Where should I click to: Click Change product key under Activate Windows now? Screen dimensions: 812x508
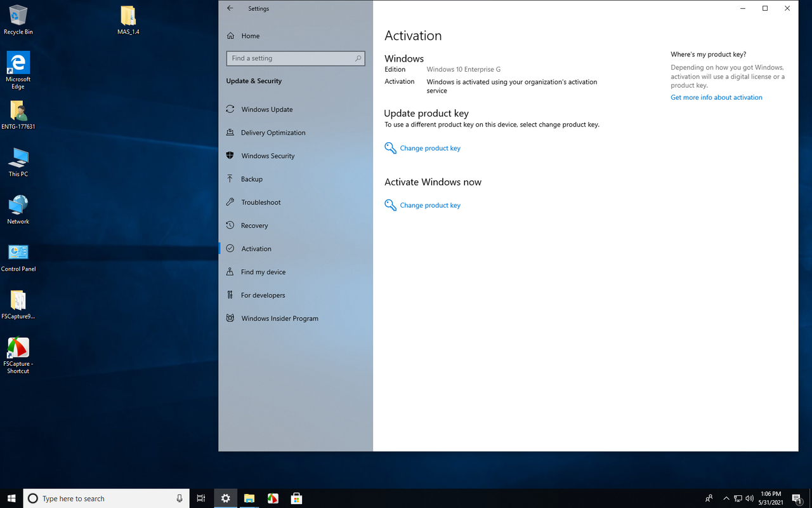pos(430,205)
